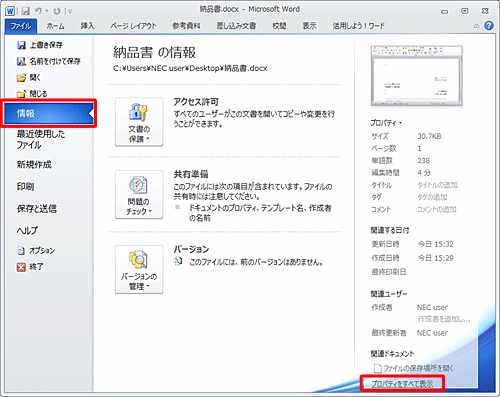Open the バージョンの管理 dropdown button

[x=139, y=269]
